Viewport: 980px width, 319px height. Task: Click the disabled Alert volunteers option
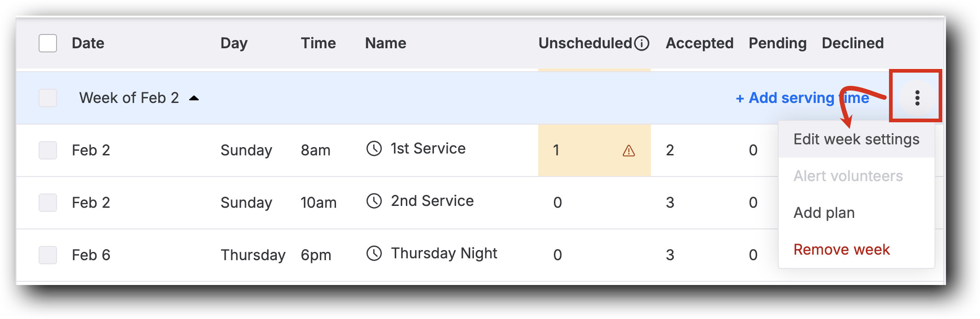click(x=849, y=176)
